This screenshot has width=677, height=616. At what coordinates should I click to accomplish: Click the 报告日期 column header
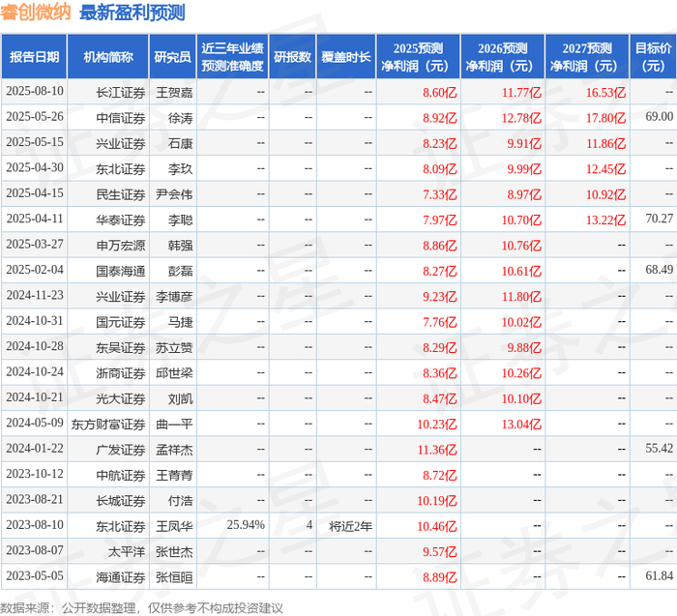(34, 56)
